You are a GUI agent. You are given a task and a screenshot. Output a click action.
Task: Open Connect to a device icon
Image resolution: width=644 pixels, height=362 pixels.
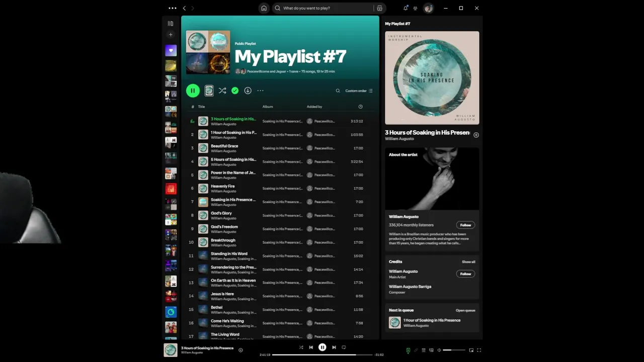tap(431, 350)
